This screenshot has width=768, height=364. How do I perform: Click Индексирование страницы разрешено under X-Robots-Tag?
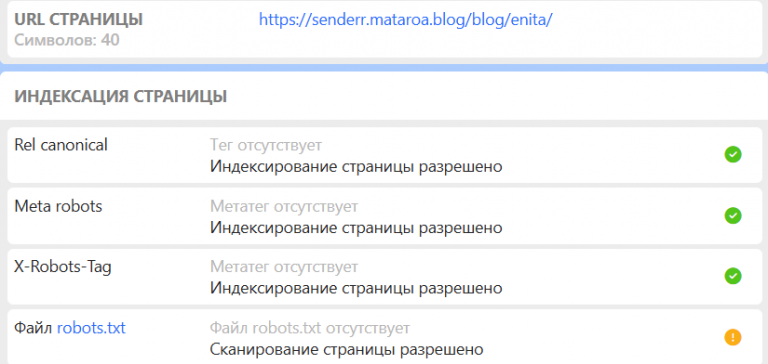point(356,289)
